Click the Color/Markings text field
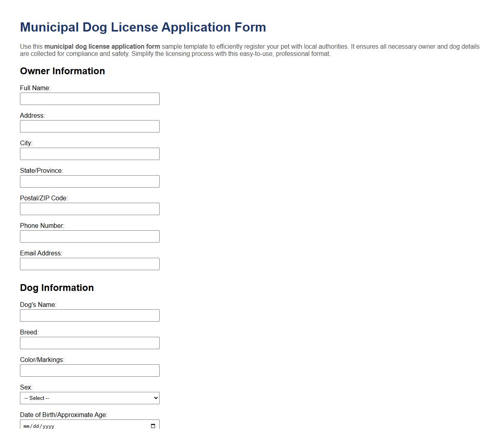 tap(89, 370)
